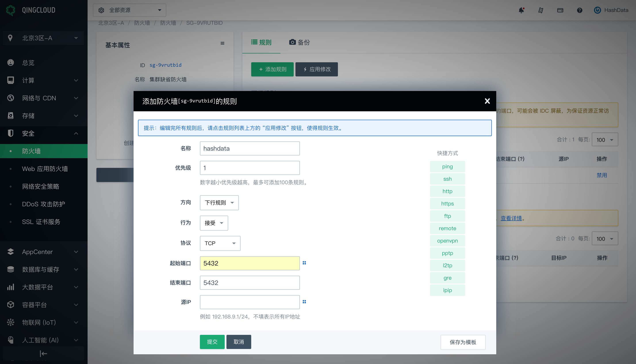Open the notifications bell icon
The height and width of the screenshot is (364, 636).
[521, 10]
